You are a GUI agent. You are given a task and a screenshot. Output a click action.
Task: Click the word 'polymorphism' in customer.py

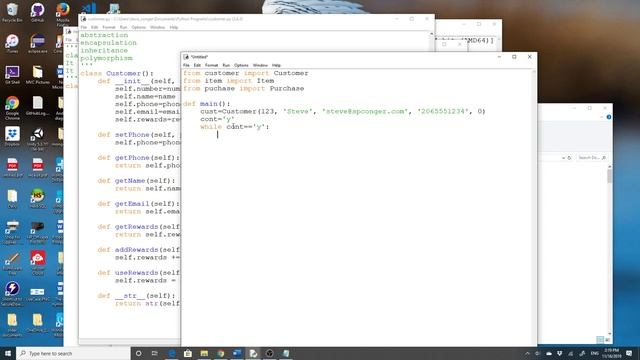click(x=106, y=58)
